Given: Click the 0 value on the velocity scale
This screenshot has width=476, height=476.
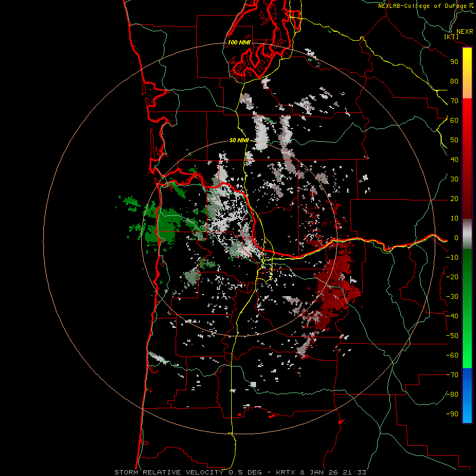Looking at the screenshot, I should click(x=456, y=238).
